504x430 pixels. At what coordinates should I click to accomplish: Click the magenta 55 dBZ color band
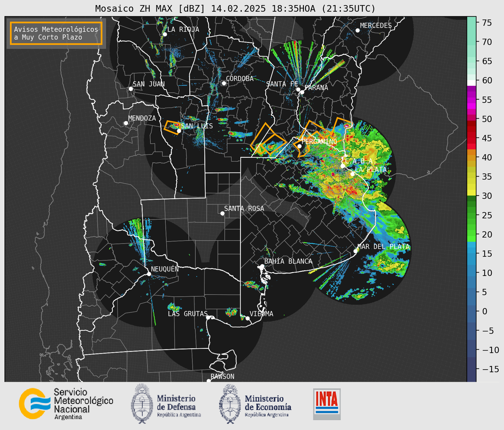(471, 100)
